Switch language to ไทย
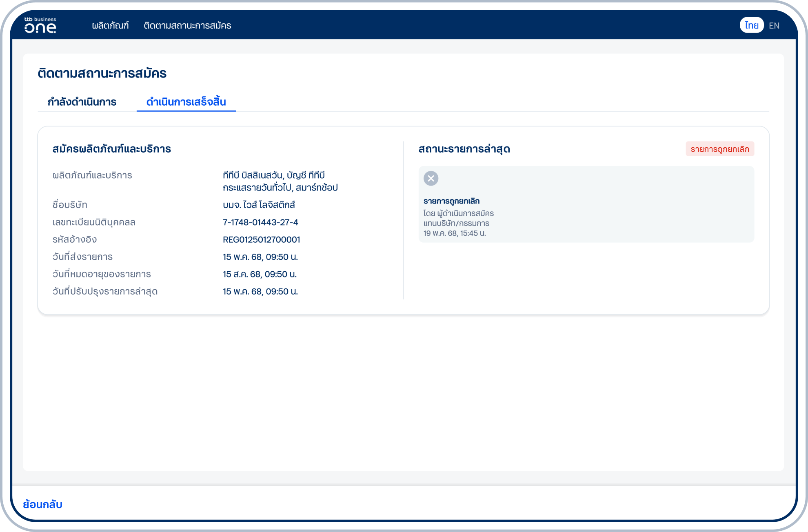 [x=751, y=25]
